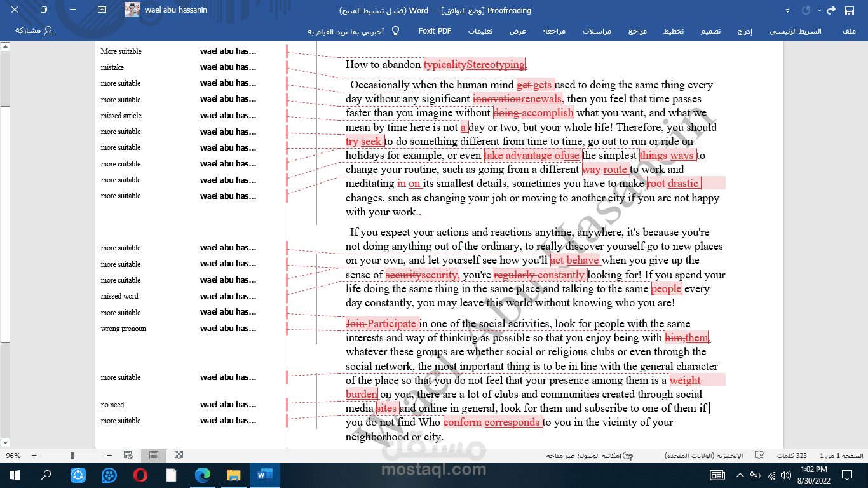868x488 pixels.
Task: Expand Customize Quick Access Toolbar dropdown
Action: [x=788, y=11]
